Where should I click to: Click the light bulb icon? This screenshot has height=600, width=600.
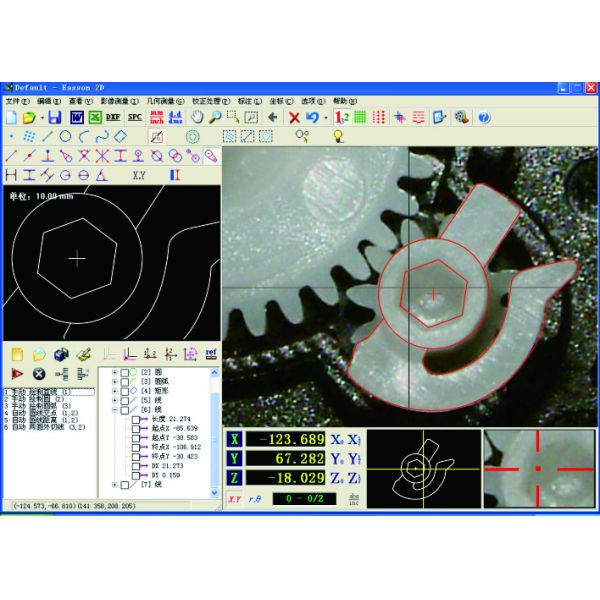[x=338, y=136]
